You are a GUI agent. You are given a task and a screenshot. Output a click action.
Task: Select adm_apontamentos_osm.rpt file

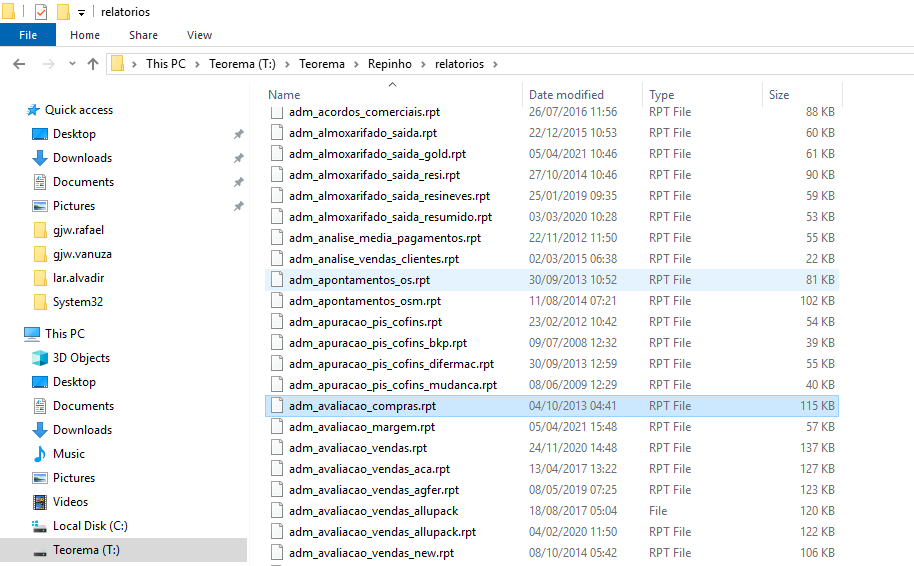click(x=365, y=301)
